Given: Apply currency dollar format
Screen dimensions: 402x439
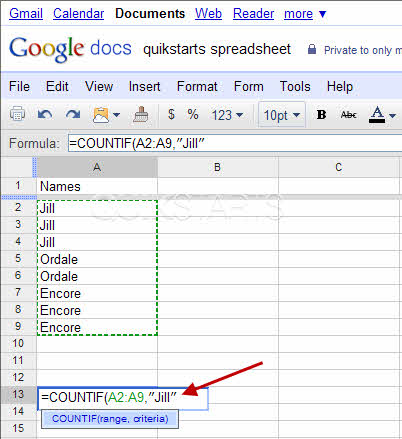Looking at the screenshot, I should [171, 114].
